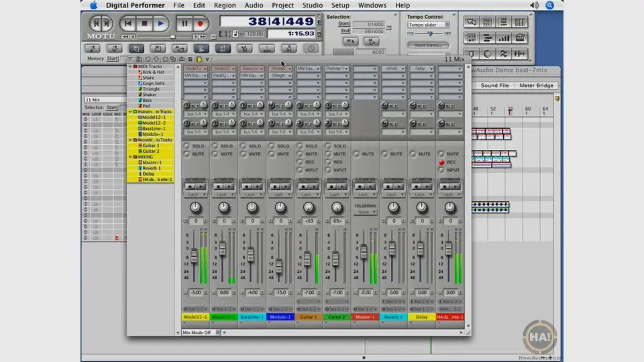Mute the Master-1 channel

pos(356,154)
